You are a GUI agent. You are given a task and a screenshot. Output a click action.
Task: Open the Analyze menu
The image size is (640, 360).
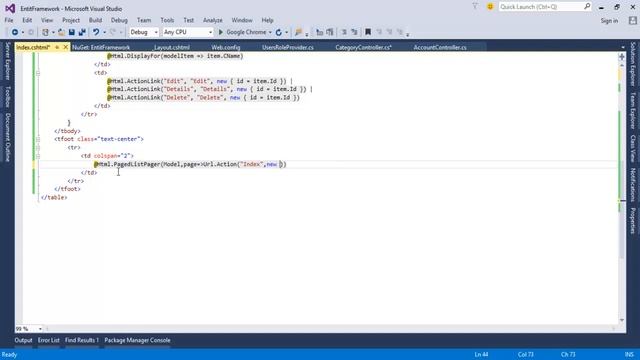click(x=213, y=20)
